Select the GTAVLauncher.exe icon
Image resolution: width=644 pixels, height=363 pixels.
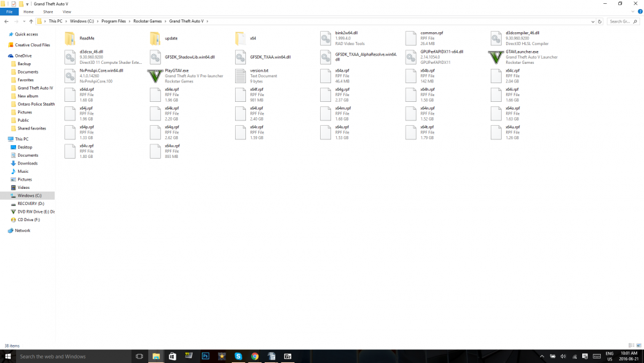click(x=496, y=57)
